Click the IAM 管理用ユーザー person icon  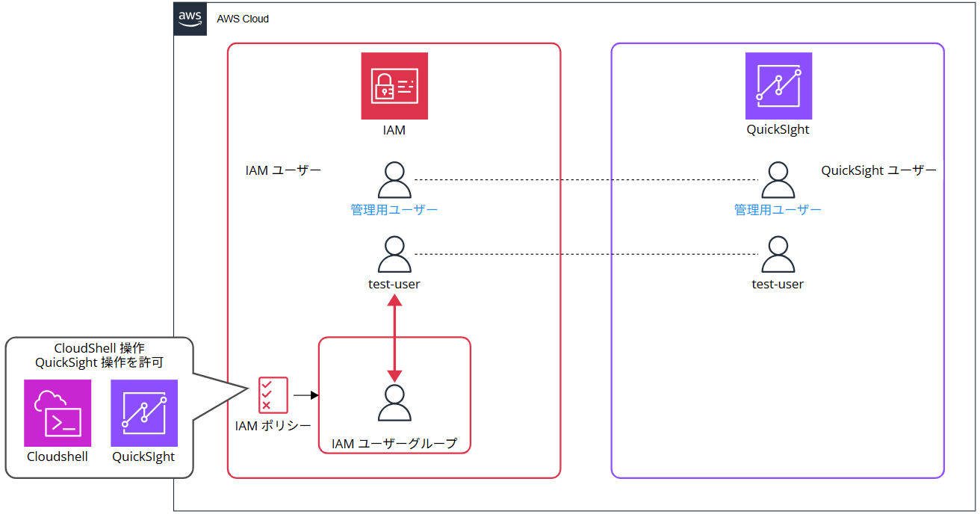[x=394, y=180]
